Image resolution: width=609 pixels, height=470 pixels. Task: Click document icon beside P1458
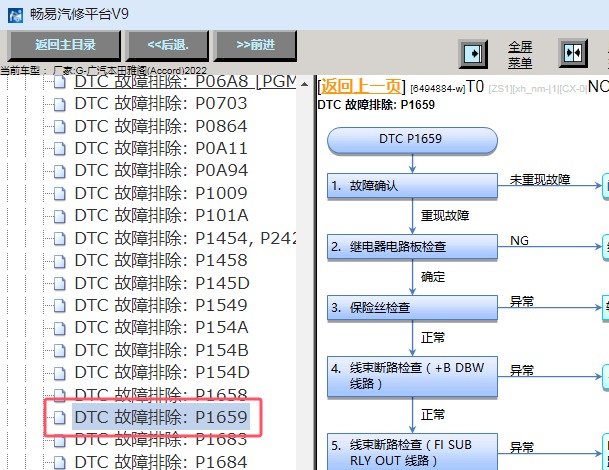(59, 261)
